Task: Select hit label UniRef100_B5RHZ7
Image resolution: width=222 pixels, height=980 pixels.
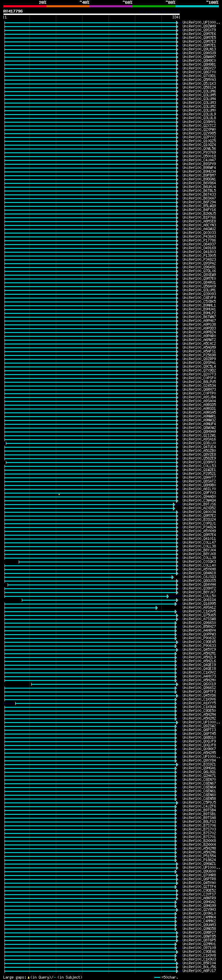Action: 199,626
